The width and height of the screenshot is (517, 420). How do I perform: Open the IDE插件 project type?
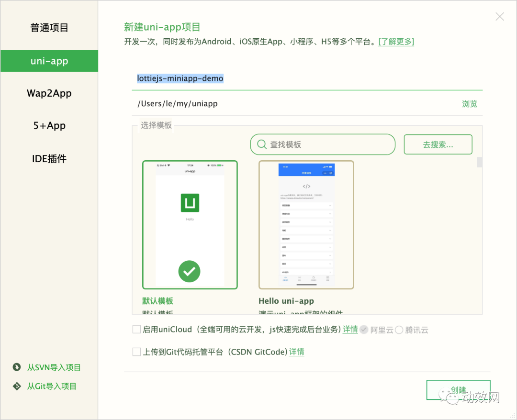pyautogui.click(x=49, y=158)
